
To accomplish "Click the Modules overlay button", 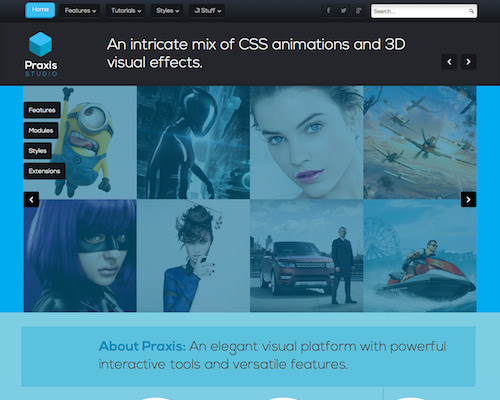I will click(x=41, y=130).
